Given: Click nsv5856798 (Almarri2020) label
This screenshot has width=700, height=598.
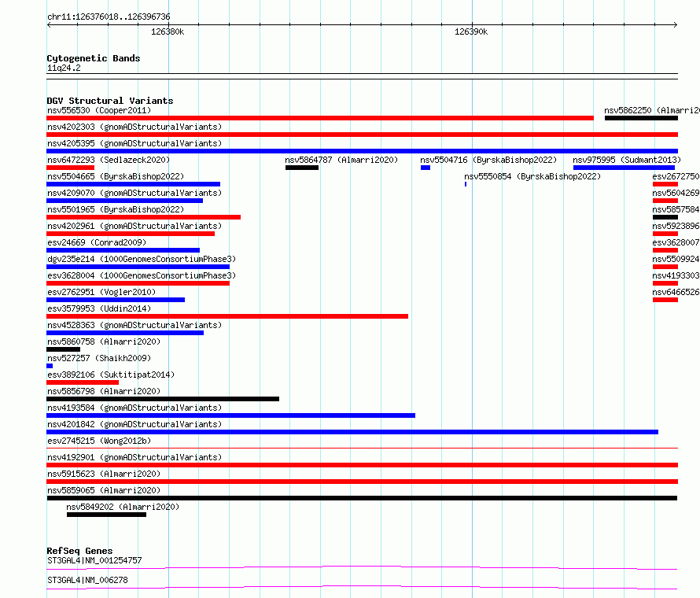Looking at the screenshot, I should pyautogui.click(x=104, y=391).
